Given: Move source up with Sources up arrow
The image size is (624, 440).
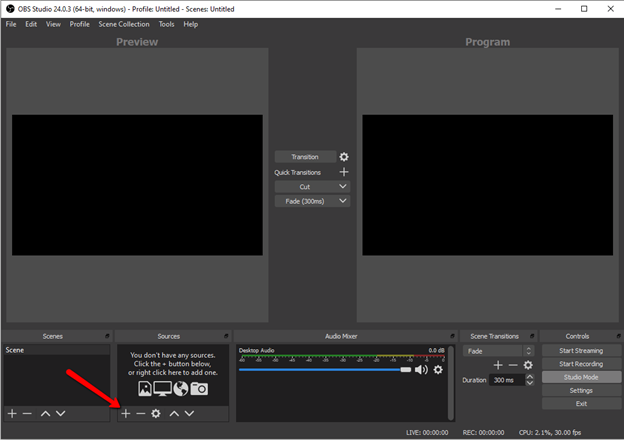Looking at the screenshot, I should pyautogui.click(x=174, y=414).
